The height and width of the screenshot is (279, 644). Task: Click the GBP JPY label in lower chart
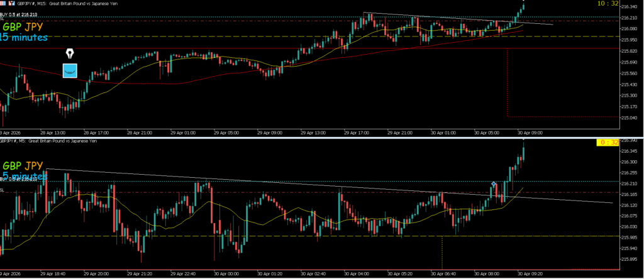(23, 166)
